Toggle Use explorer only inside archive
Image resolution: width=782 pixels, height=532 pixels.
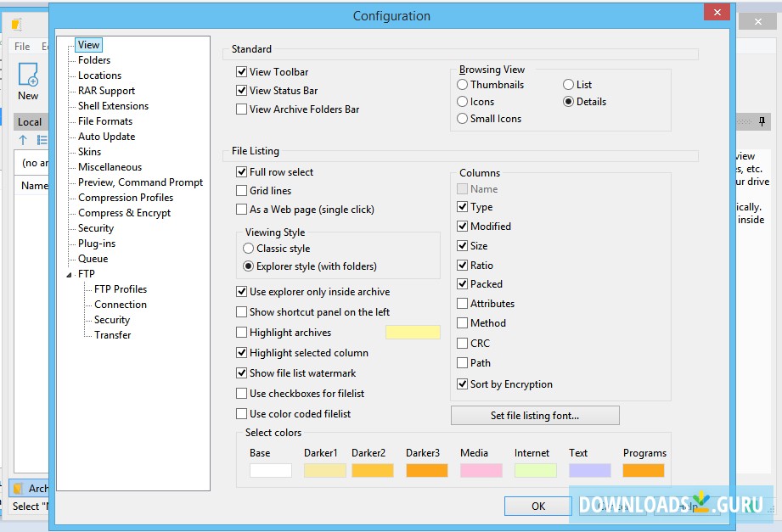pos(241,292)
